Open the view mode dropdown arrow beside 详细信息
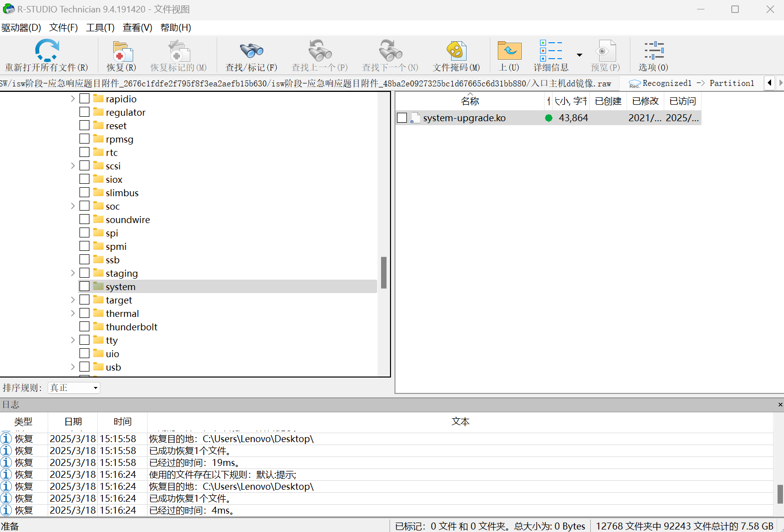The height and width of the screenshot is (532, 784). click(x=579, y=55)
